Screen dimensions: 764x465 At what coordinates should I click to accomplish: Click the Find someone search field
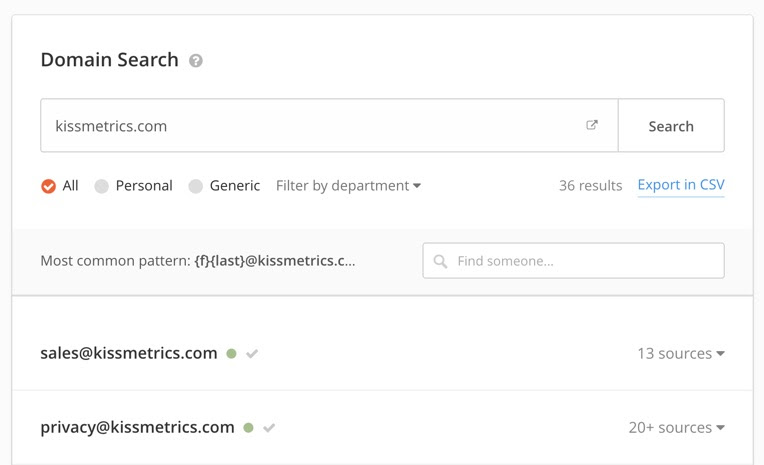pos(573,261)
